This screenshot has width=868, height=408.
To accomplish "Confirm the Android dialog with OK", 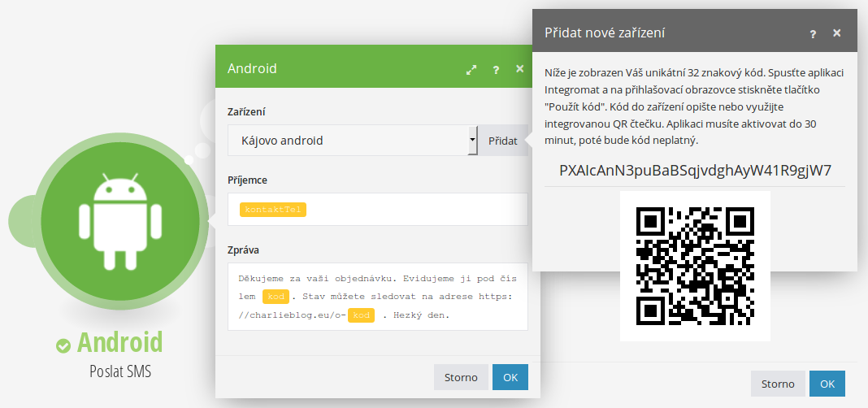I will click(510, 378).
